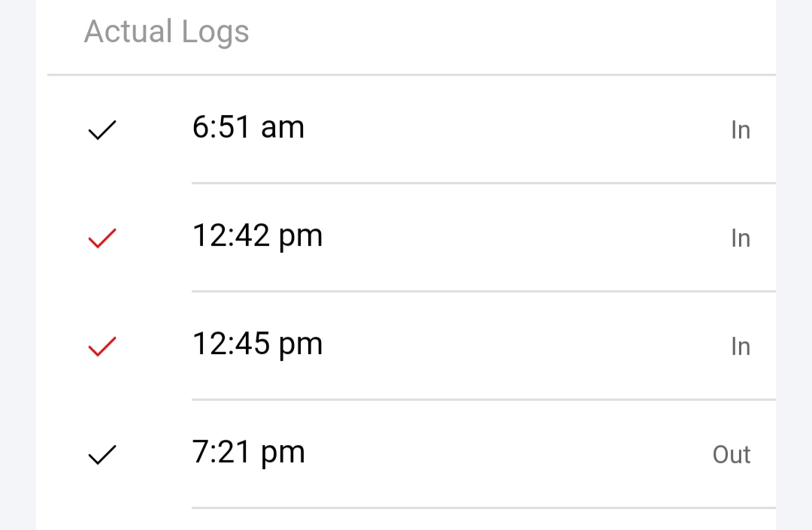
Task: Select the In label for 12:45 pm
Action: point(741,347)
